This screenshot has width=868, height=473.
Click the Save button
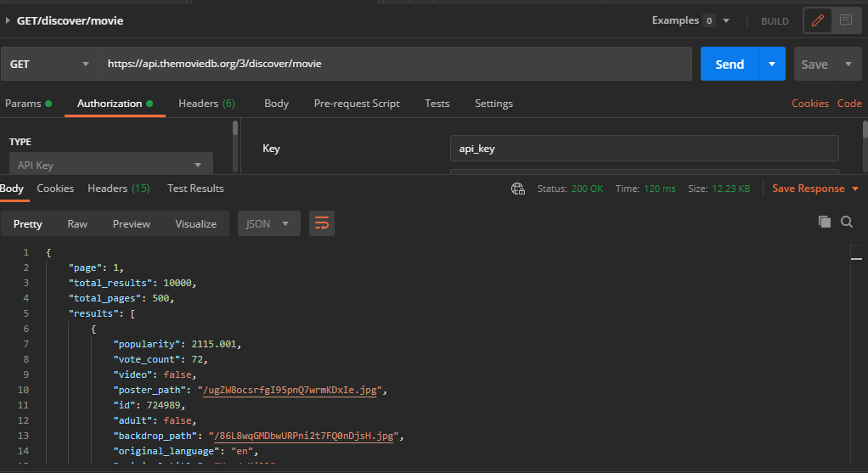click(814, 65)
